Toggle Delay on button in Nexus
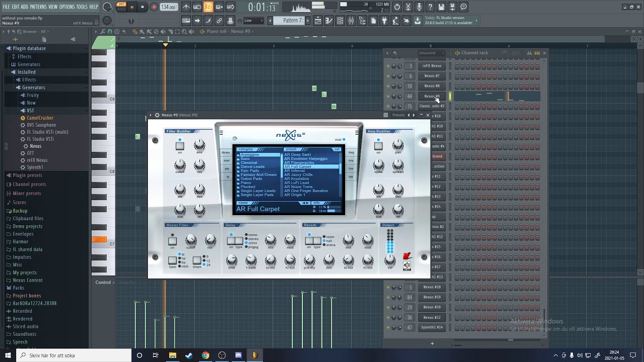This screenshot has width=644, height=362. point(231,241)
